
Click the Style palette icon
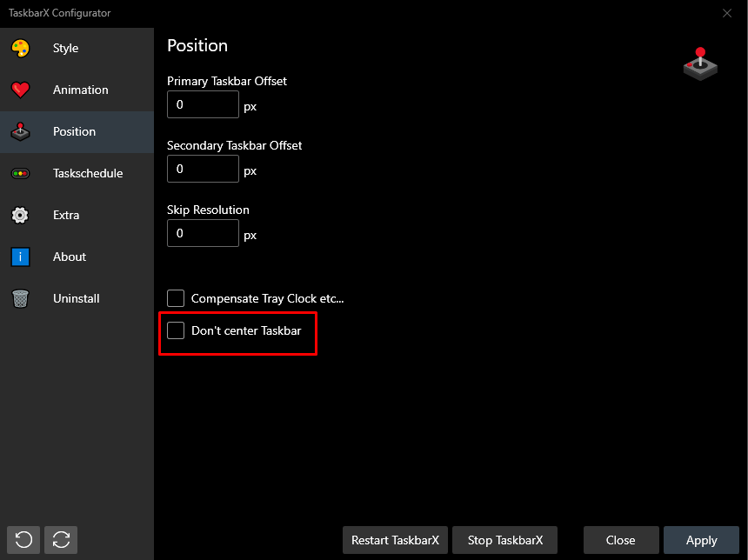click(20, 48)
